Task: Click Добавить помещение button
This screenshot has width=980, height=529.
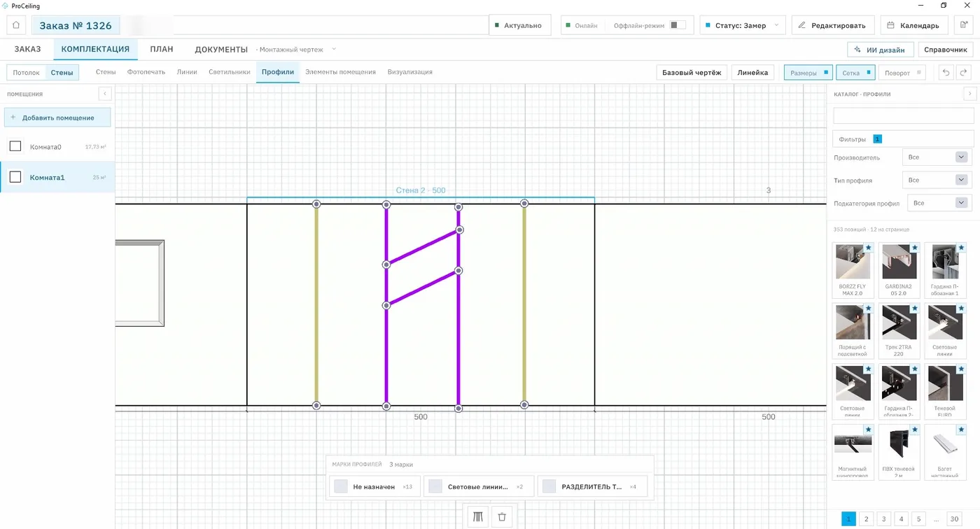Action: (x=57, y=118)
